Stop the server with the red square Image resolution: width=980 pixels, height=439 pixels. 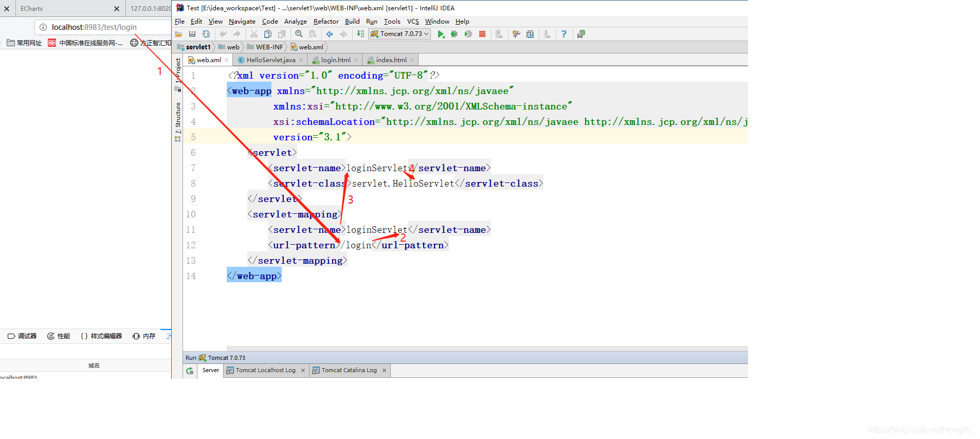[482, 34]
